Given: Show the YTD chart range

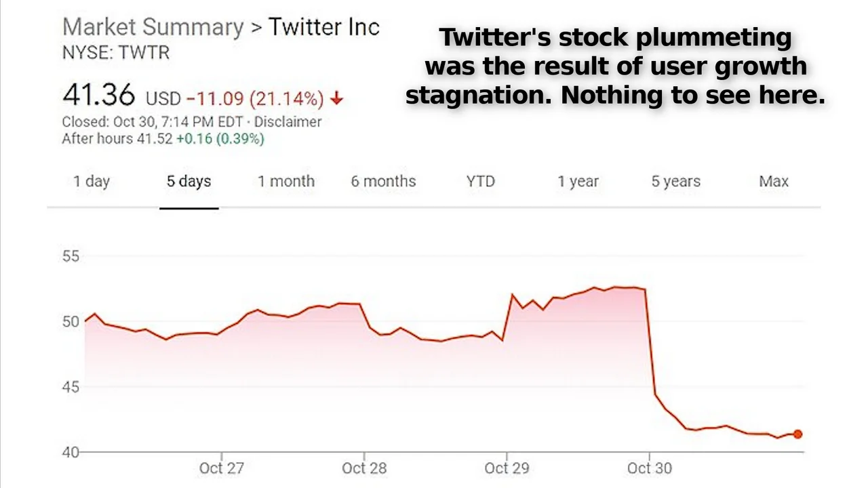Looking at the screenshot, I should pos(480,182).
